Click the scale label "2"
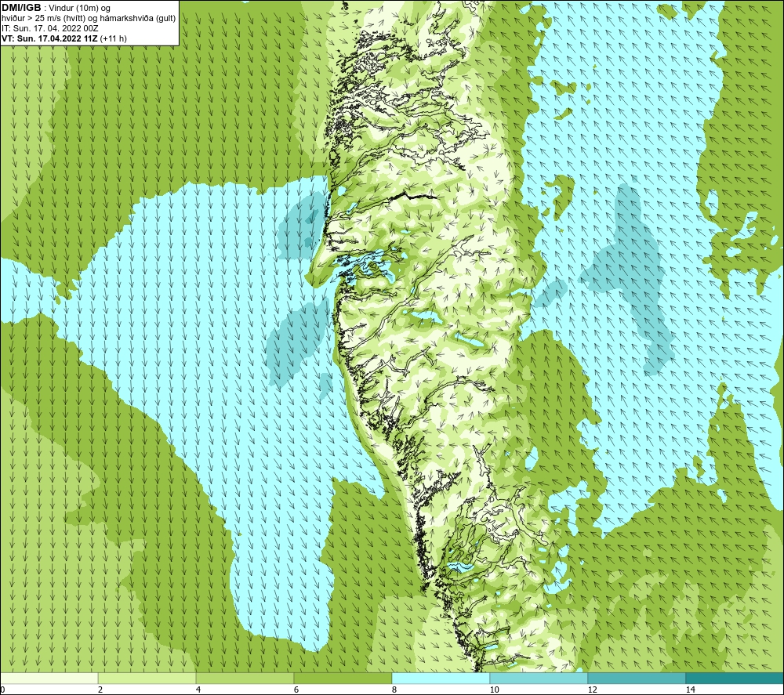 coord(100,690)
